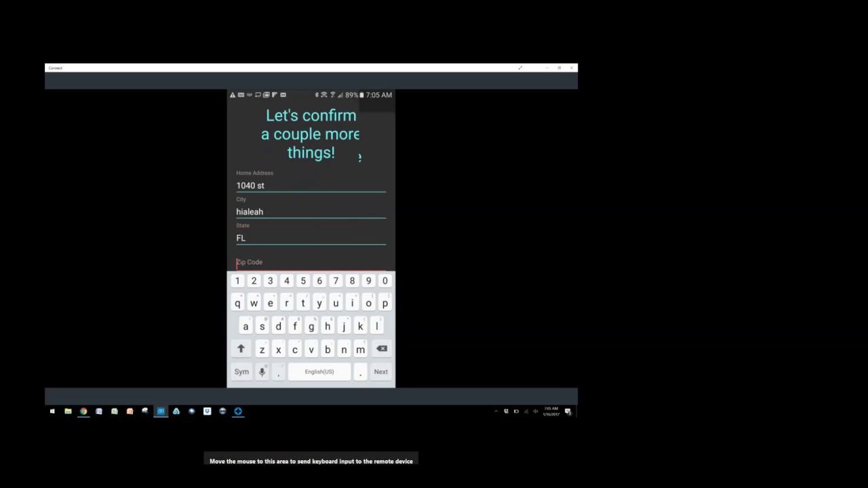Select the active Connect app taskbar icon

pos(161,411)
